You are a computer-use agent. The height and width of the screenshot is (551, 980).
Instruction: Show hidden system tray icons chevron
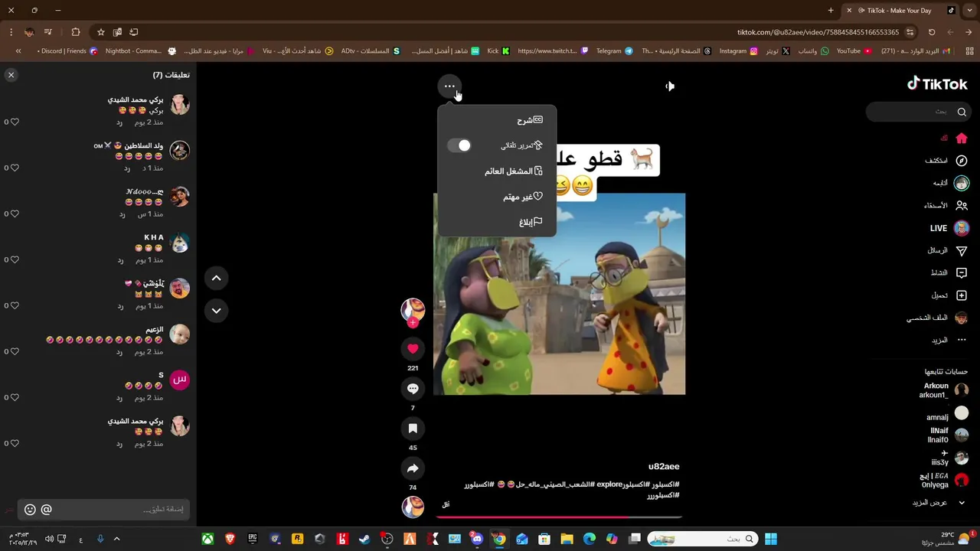[116, 540]
